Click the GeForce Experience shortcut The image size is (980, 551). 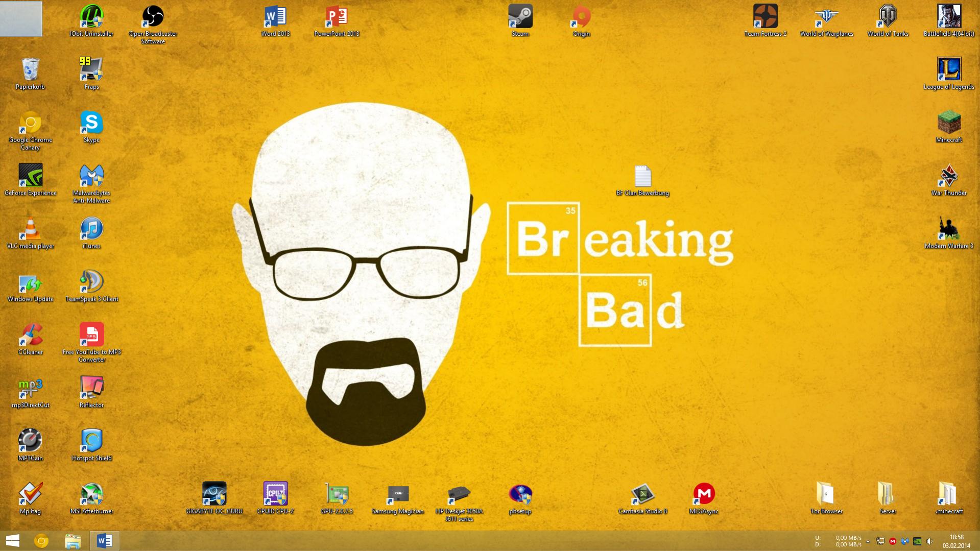[x=30, y=180]
